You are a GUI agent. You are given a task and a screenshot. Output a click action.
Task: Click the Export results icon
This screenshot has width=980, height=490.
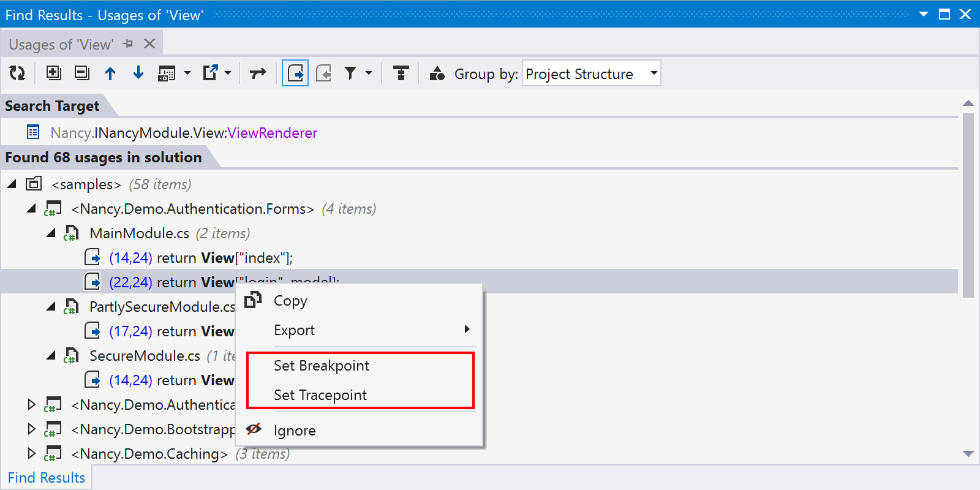click(x=211, y=73)
